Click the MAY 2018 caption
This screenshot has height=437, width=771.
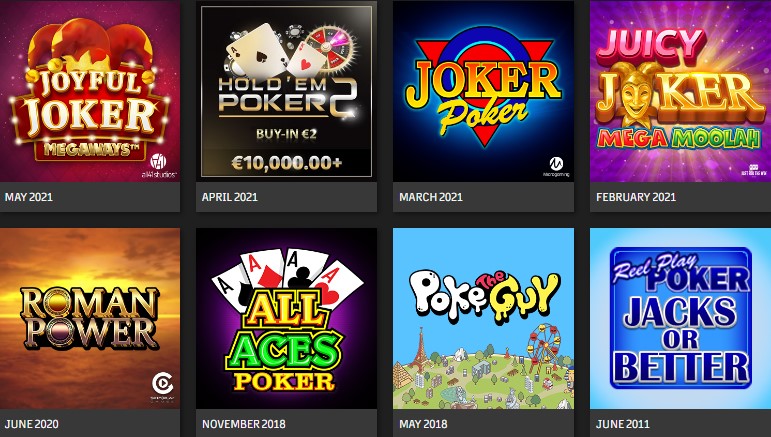[x=423, y=424]
